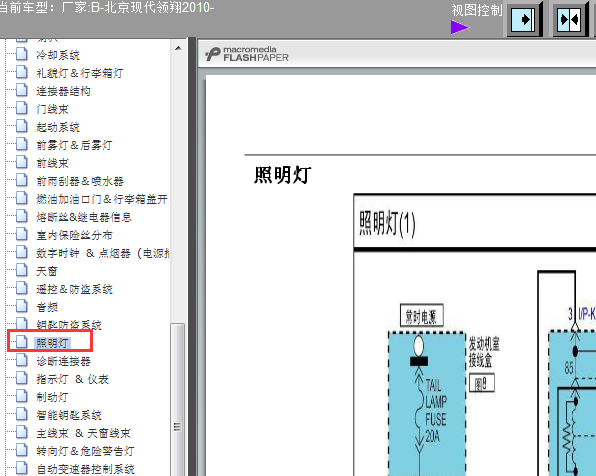The height and width of the screenshot is (476, 596).
Task: Open 遥控＆防盗系统 entry
Action: 74,289
